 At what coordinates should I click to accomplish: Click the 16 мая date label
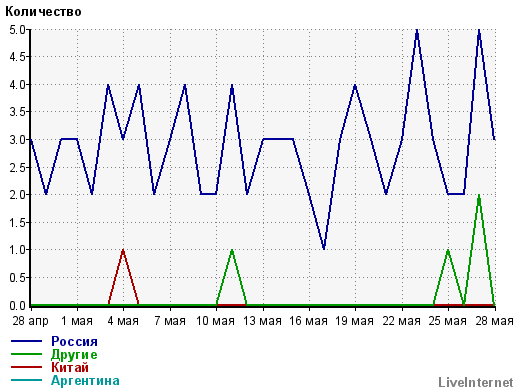308,321
